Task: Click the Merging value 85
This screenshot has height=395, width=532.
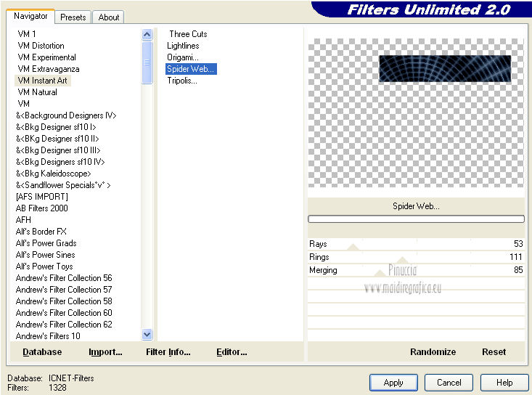Action: [x=518, y=270]
